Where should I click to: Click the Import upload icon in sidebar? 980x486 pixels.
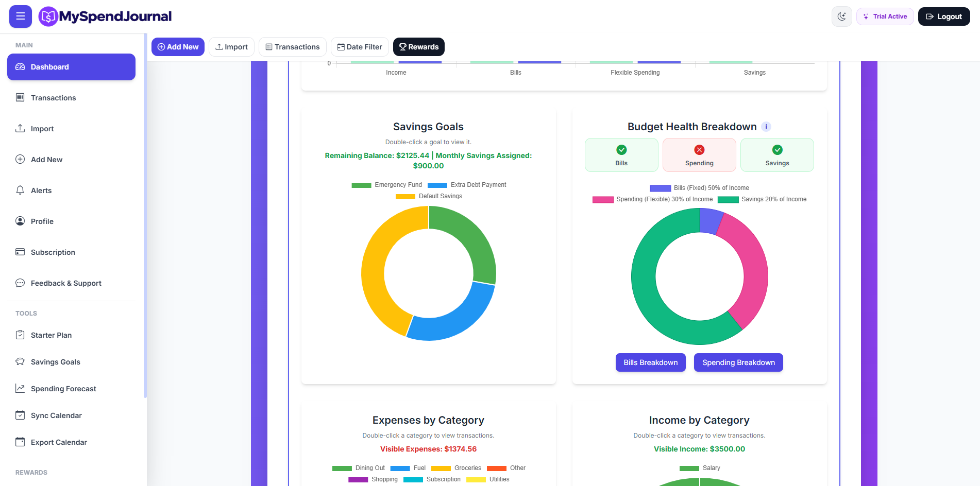coord(20,128)
